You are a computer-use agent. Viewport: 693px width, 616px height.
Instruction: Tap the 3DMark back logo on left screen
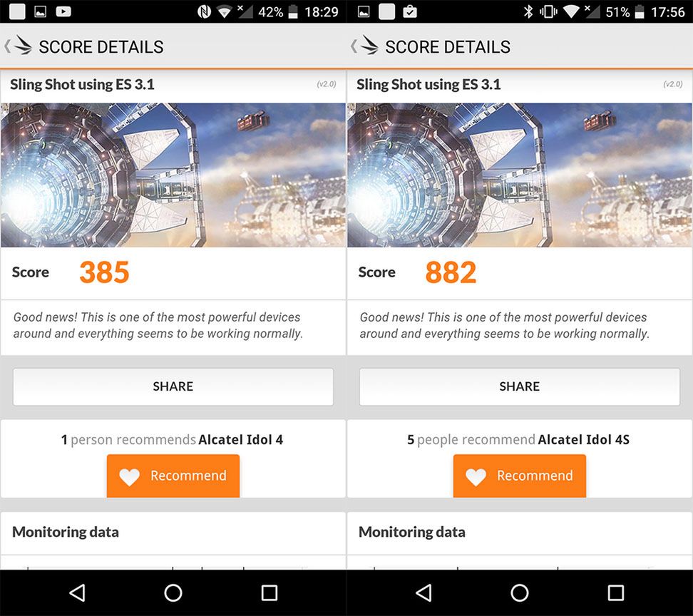(19, 46)
